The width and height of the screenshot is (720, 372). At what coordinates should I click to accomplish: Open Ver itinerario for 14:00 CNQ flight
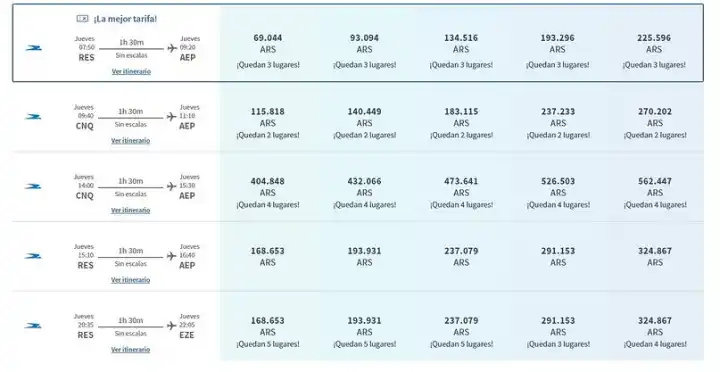[130, 210]
